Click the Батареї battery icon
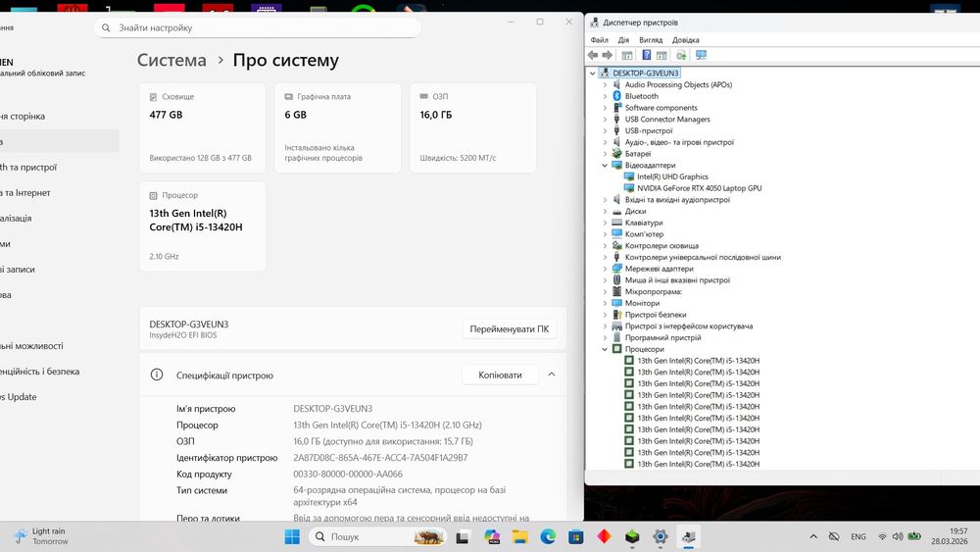This screenshot has width=980, height=552. [x=616, y=154]
